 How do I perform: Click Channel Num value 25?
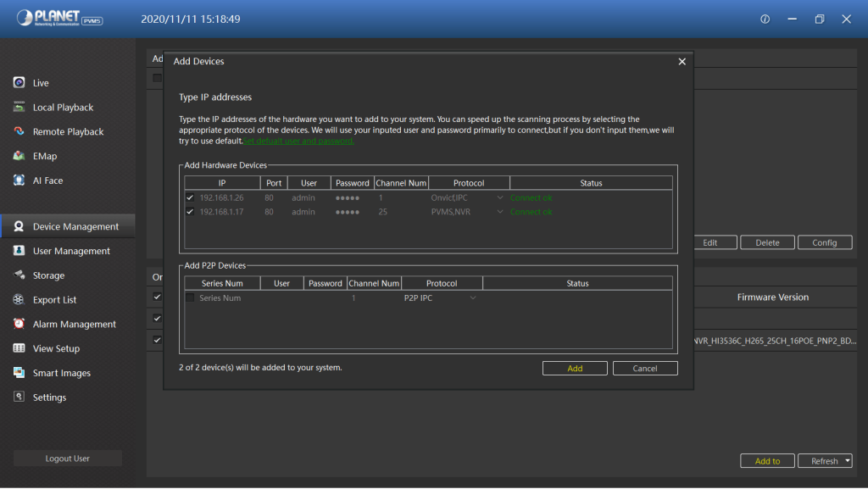click(x=382, y=212)
